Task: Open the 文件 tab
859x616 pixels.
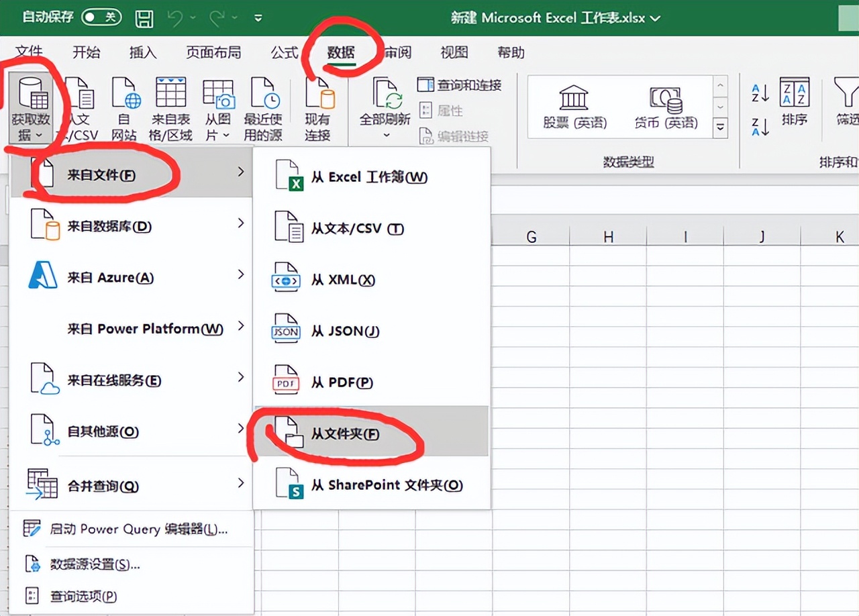Action: pos(29,52)
